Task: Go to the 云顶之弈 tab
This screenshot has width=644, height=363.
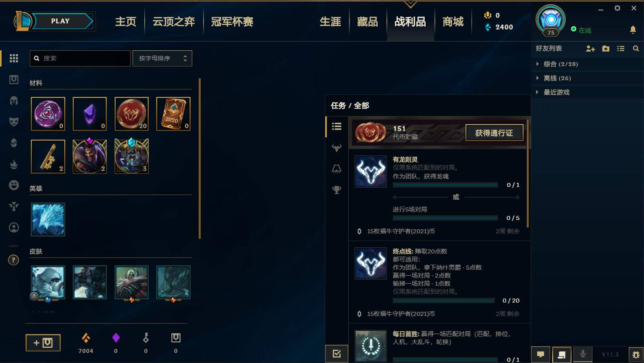Action: pyautogui.click(x=174, y=22)
